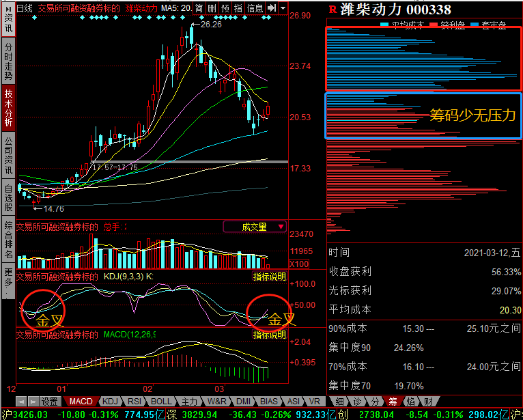The width and height of the screenshot is (523, 420).
Task: Open KDJ 指标说明 link
Action: pyautogui.click(x=269, y=277)
